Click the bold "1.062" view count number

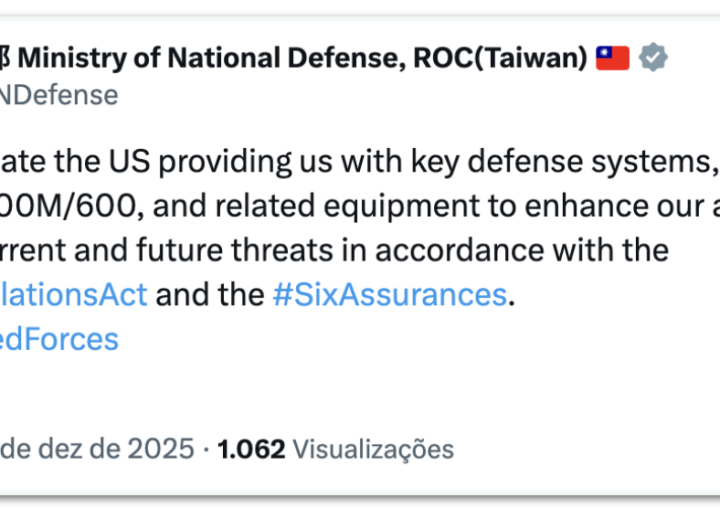click(251, 449)
